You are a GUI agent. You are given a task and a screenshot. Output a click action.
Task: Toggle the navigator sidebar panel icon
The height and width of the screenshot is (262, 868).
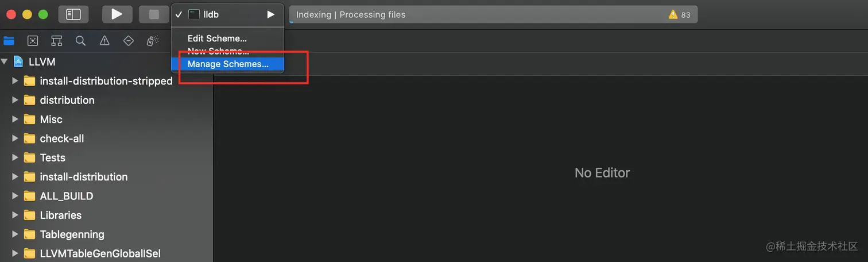73,14
